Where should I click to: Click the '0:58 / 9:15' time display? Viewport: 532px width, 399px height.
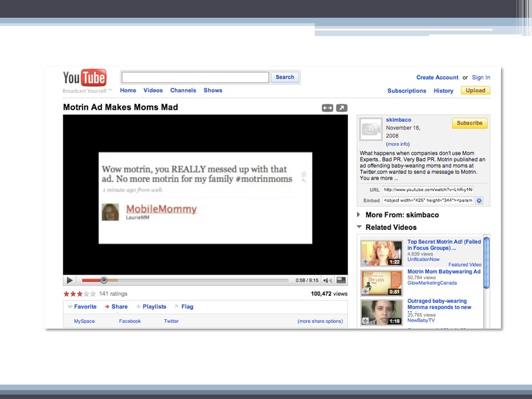point(307,280)
